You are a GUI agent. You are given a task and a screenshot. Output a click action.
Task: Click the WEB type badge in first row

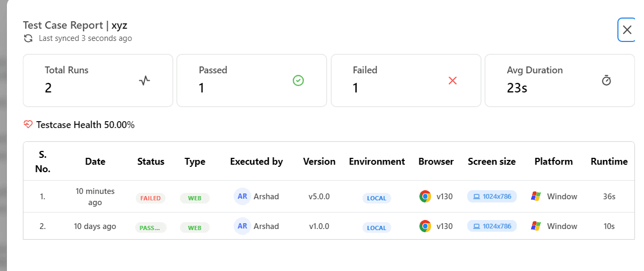(195, 198)
